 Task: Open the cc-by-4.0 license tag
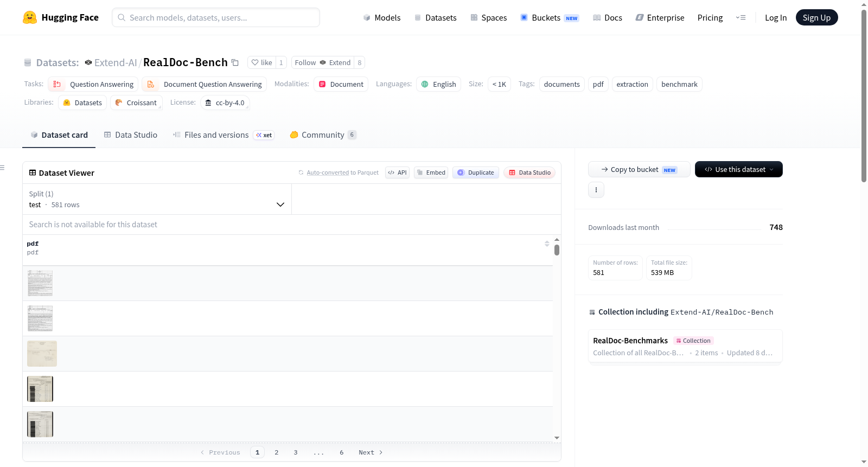click(225, 103)
